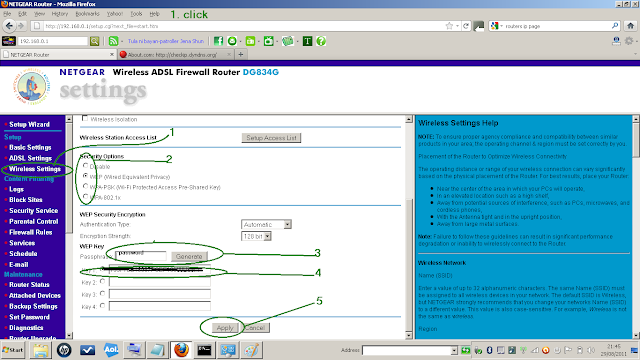Open Firefox from the taskbar
The width and height of the screenshot is (640, 360).
[x=181, y=350]
